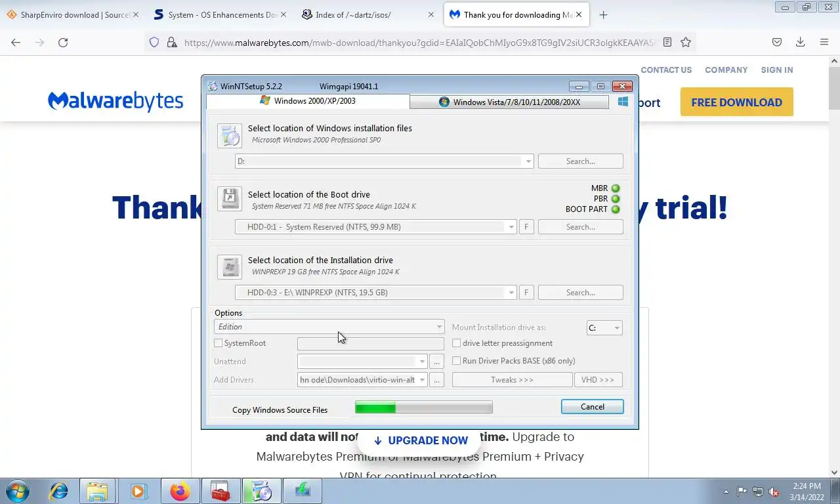
Task: Click the Windows logo at the tab bar's right end
Action: (x=623, y=102)
